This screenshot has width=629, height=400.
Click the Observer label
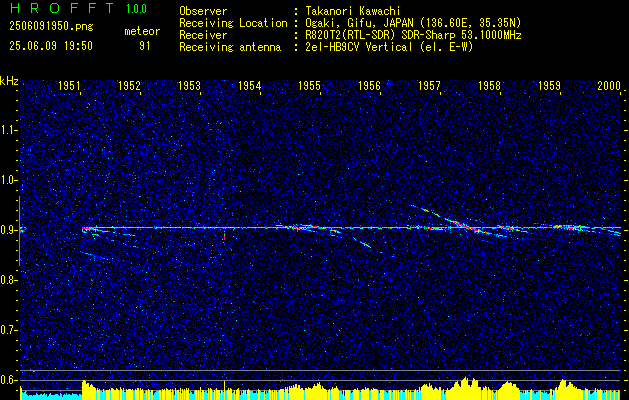click(x=203, y=11)
